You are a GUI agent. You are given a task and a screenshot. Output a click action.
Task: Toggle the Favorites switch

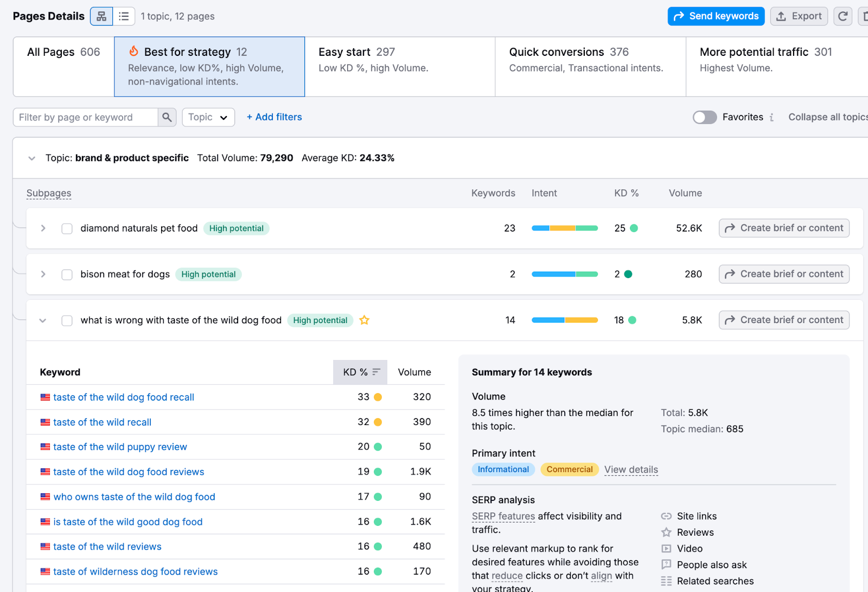[x=704, y=117]
